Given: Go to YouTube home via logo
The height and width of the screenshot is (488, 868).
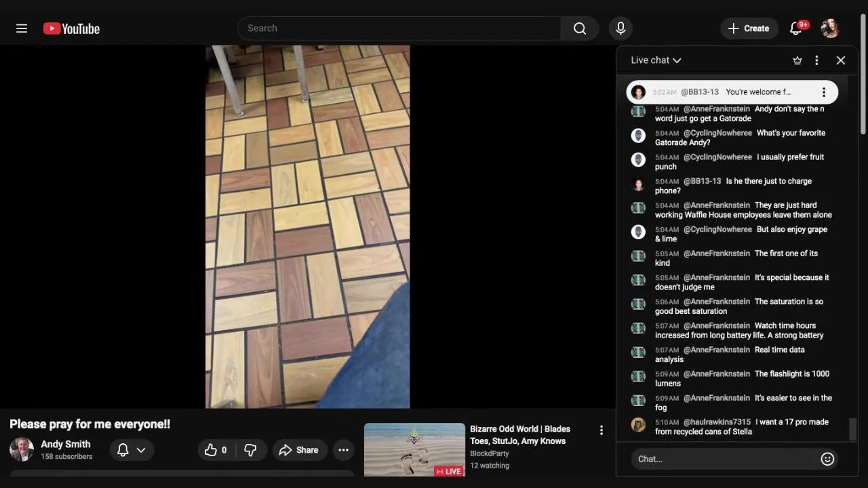Looking at the screenshot, I should tap(71, 28).
